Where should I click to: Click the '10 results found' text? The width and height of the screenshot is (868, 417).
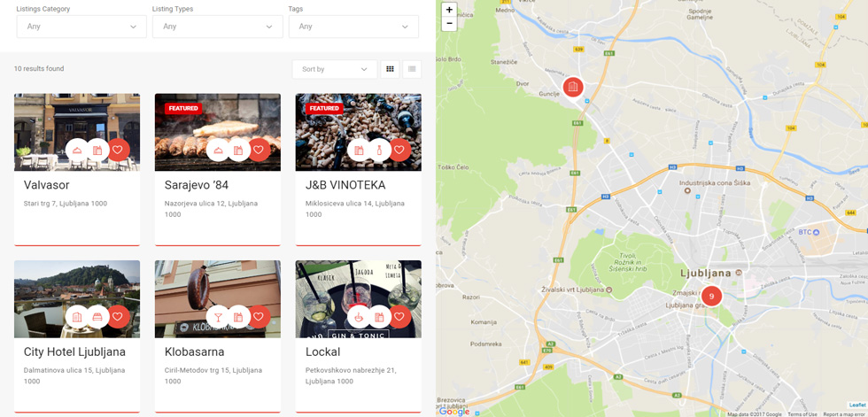tap(39, 69)
